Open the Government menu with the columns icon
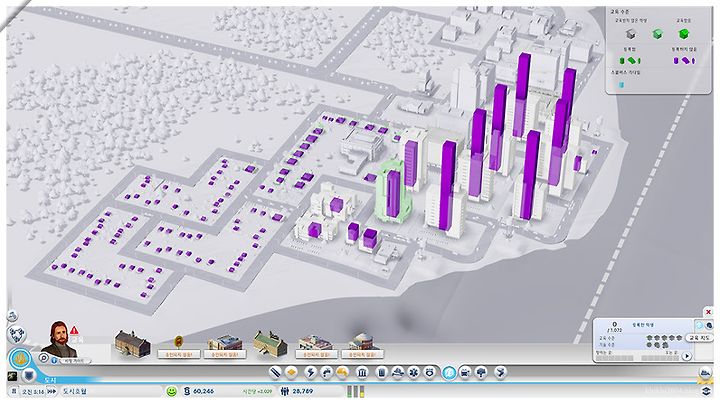Viewport: 720px width, 404px height. point(362,372)
